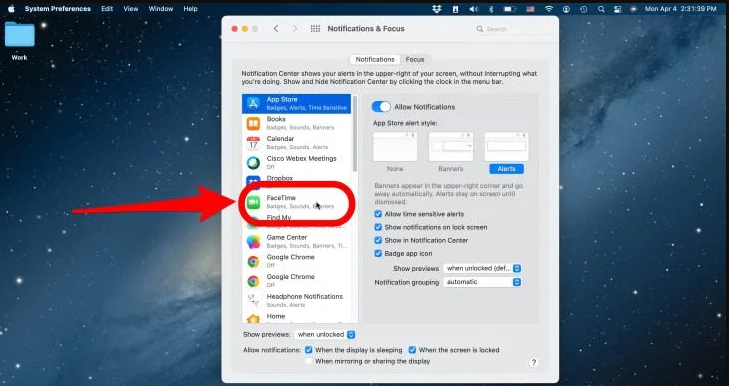This screenshot has width=729, height=386.
Task: Open the Apple menu
Action: [x=11, y=9]
